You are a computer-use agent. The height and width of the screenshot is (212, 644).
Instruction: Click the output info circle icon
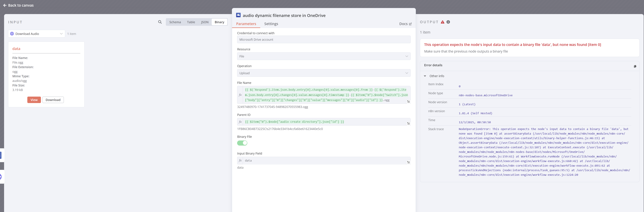pyautogui.click(x=448, y=22)
